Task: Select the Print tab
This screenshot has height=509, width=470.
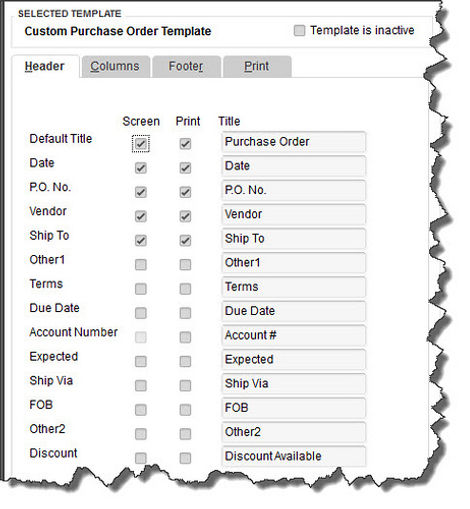Action: (x=257, y=66)
